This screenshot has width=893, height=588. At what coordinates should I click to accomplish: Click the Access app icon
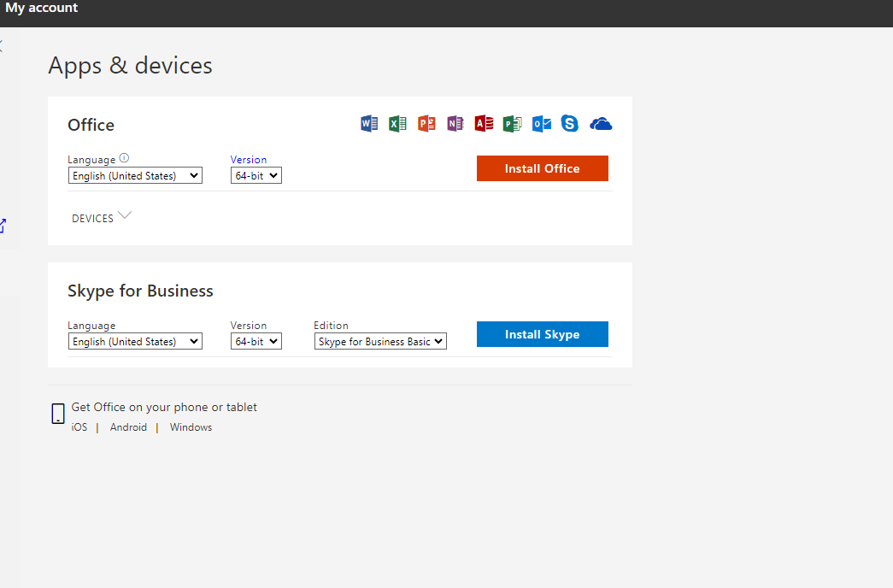point(484,123)
